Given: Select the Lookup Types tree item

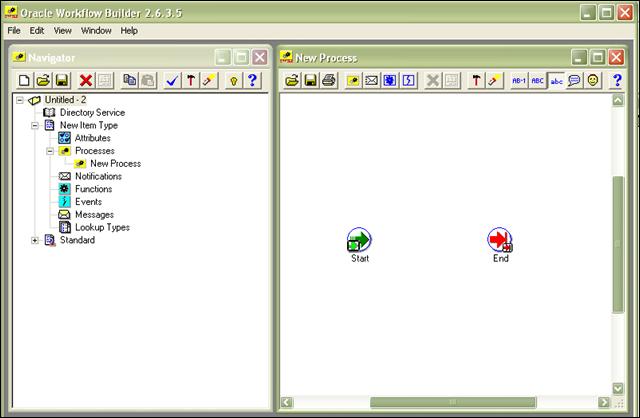Looking at the screenshot, I should coord(102,227).
